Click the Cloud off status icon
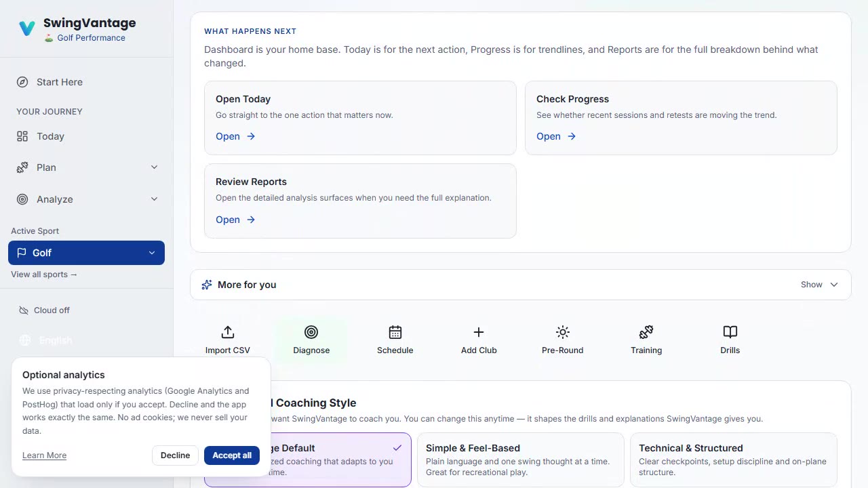 coord(24,310)
